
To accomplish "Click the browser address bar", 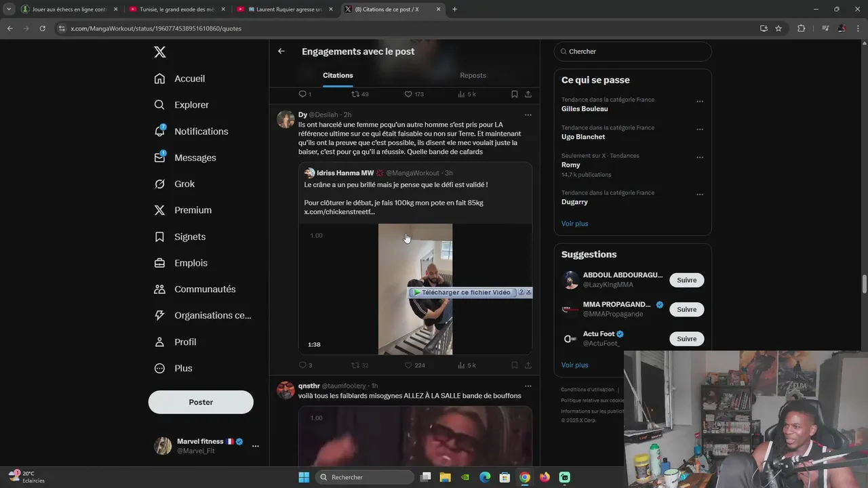I will tap(407, 28).
